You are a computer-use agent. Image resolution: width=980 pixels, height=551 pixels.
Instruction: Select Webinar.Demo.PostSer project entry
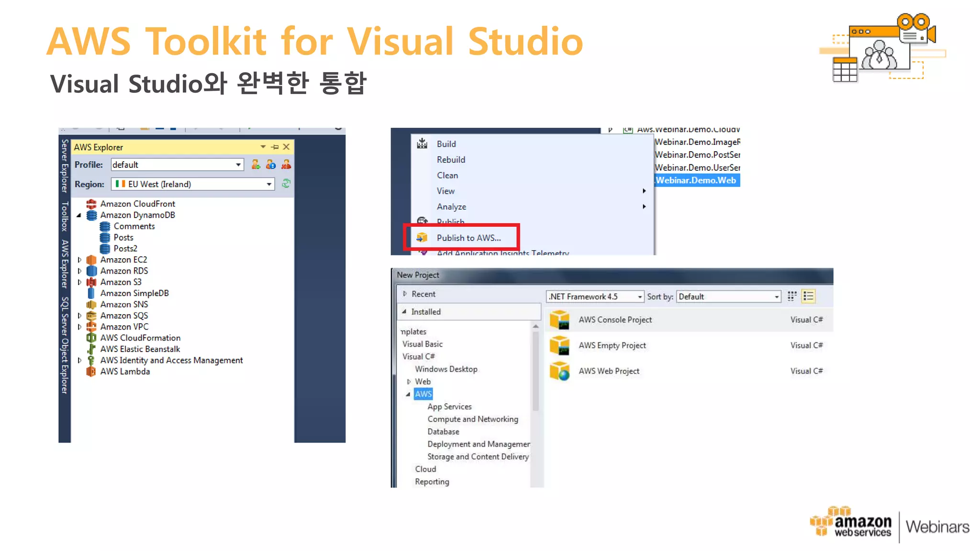(x=697, y=154)
